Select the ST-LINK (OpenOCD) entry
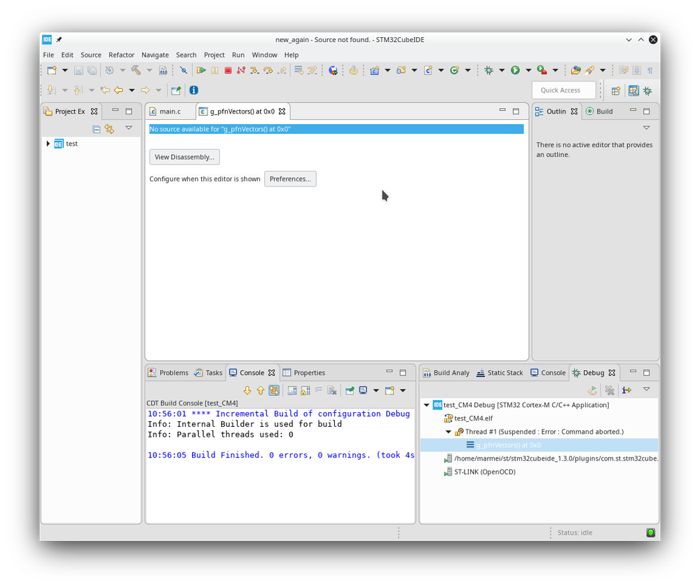This screenshot has width=700, height=588. point(479,472)
